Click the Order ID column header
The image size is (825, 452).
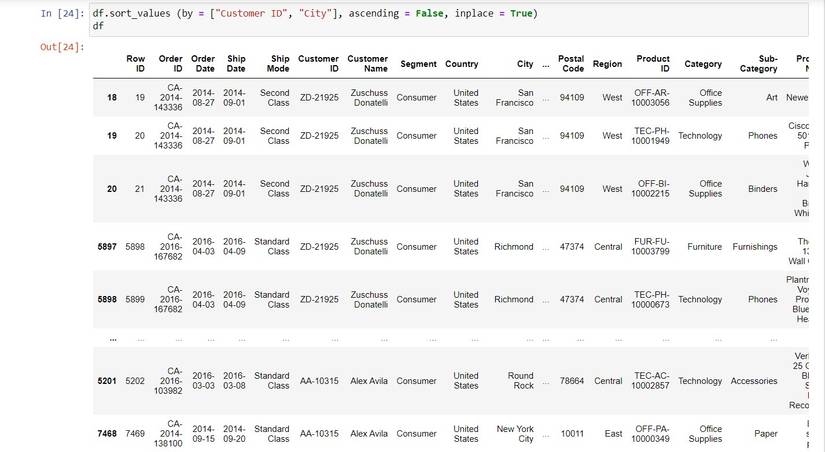[170, 64]
